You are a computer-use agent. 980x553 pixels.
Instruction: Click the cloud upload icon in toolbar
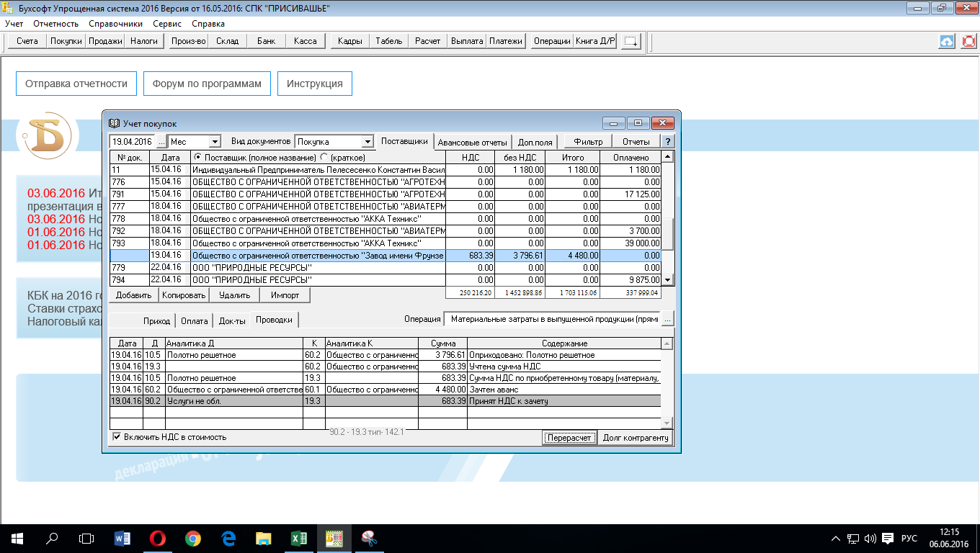947,41
